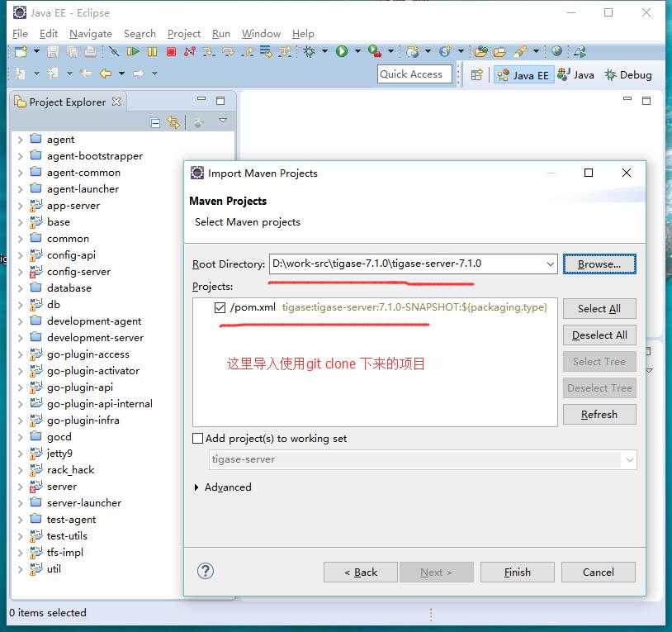This screenshot has height=632, width=672.
Task: Click the Save All toolbar icon
Action: tap(72, 52)
